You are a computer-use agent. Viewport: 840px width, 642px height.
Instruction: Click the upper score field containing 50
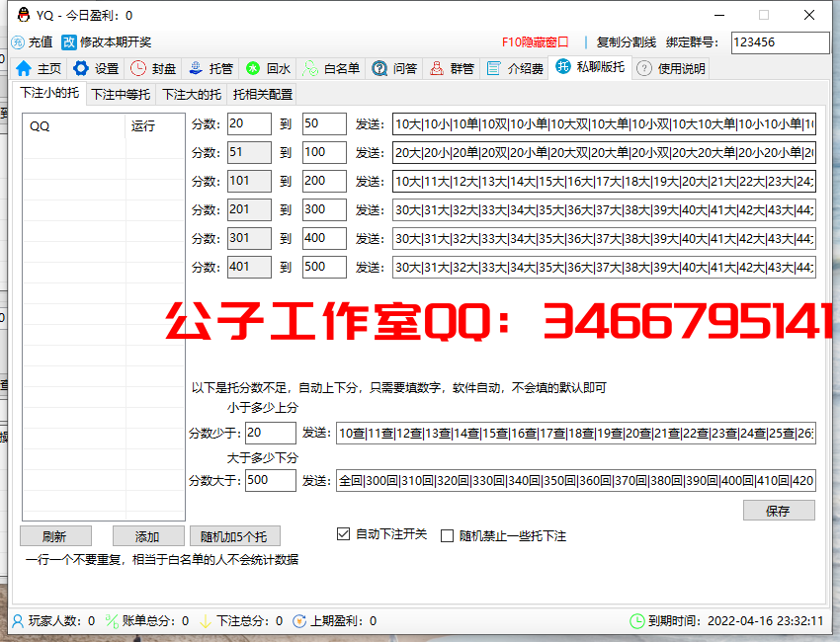coord(324,123)
